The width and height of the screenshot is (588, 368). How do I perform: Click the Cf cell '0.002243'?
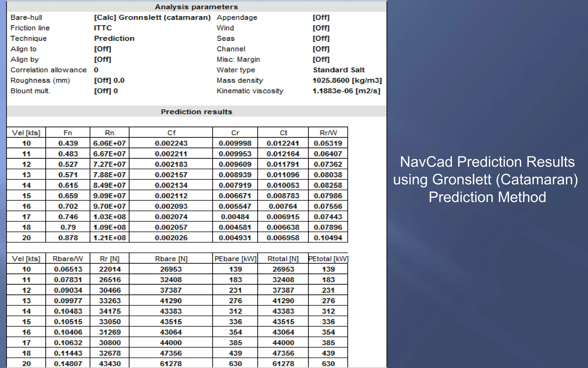[171, 143]
